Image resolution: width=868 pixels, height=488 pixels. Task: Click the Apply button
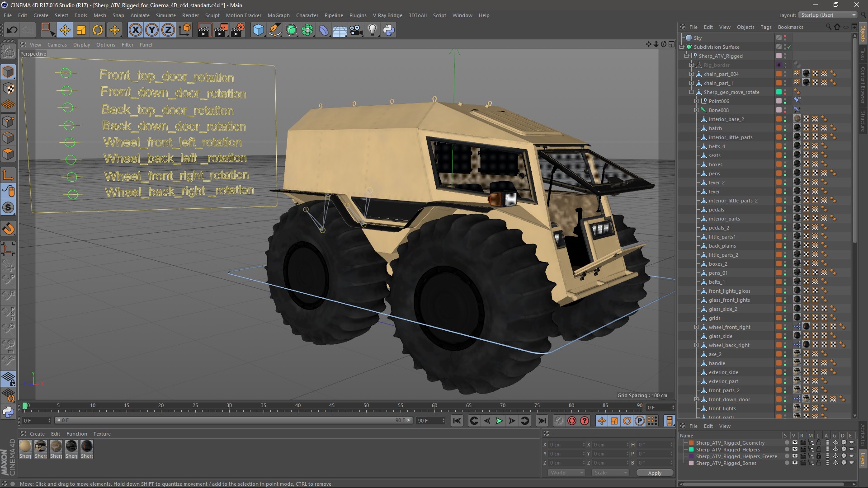[x=655, y=473]
